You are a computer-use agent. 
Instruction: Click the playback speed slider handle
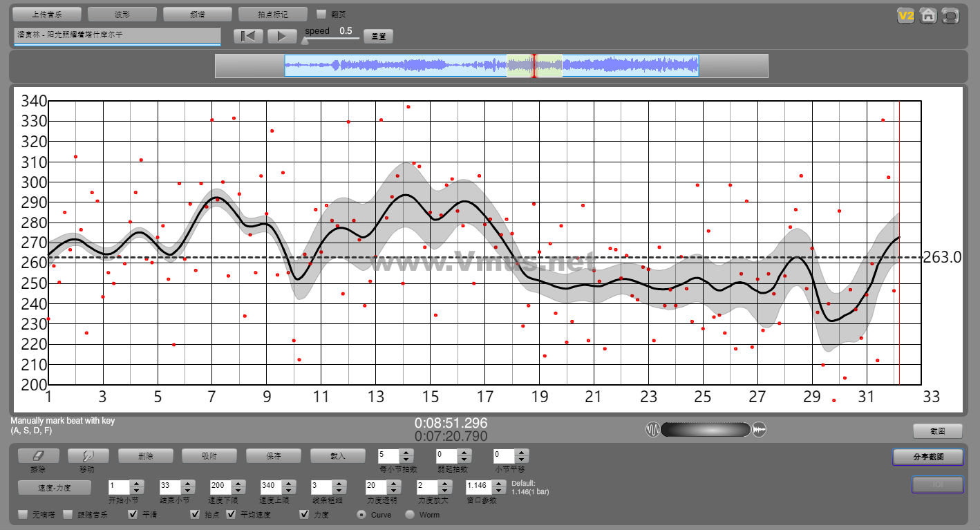[305, 40]
